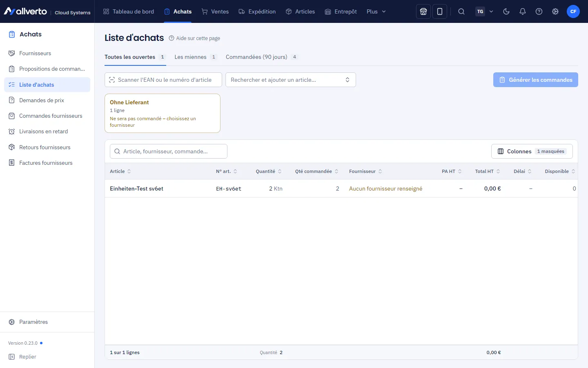Image resolution: width=588 pixels, height=368 pixels.
Task: Open the Articles menu
Action: click(301, 11)
